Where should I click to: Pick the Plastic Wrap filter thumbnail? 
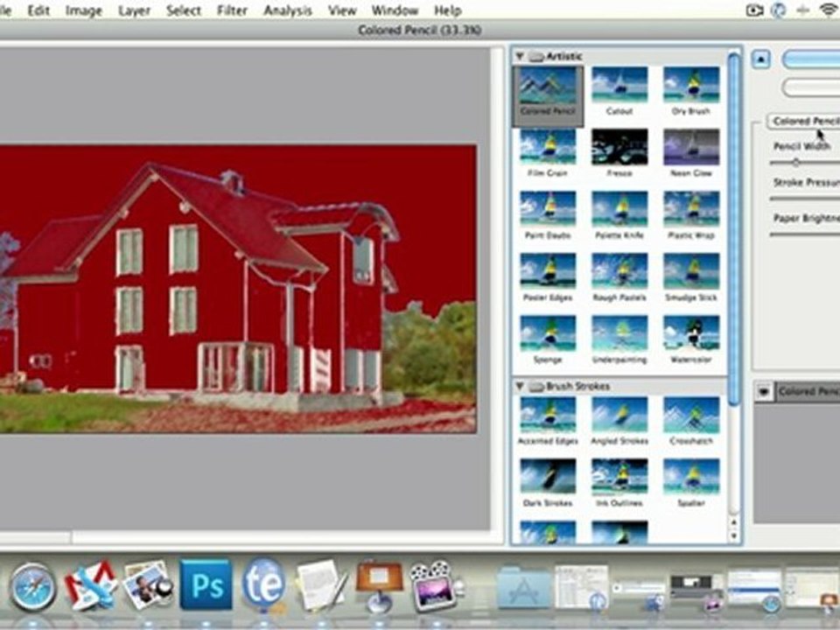[x=691, y=209]
